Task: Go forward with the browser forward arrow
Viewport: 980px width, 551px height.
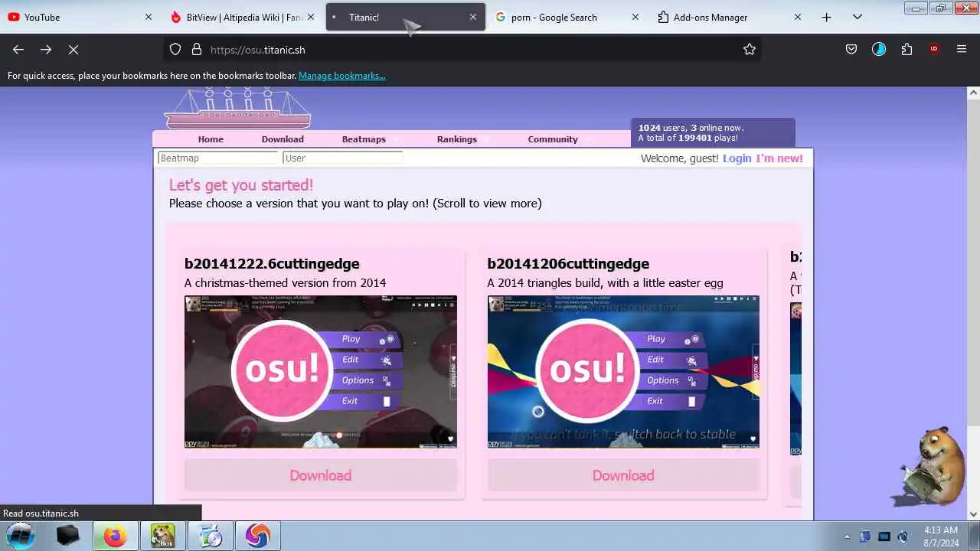Action: 46,49
